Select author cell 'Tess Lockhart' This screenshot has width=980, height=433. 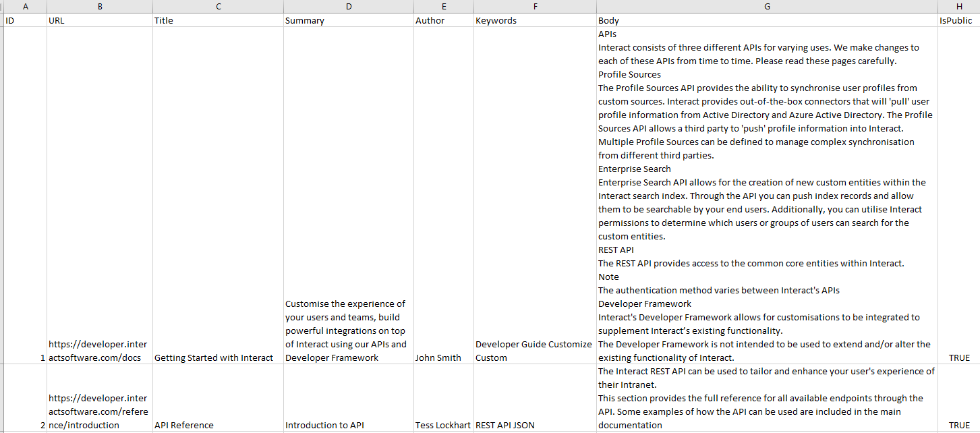[x=444, y=398]
